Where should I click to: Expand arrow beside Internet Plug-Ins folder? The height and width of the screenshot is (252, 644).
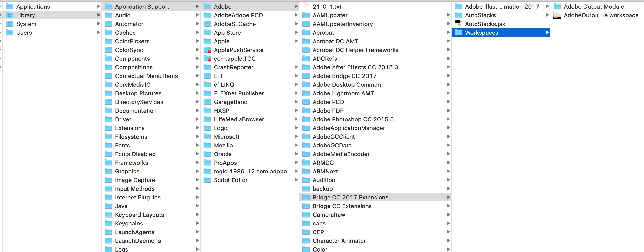197,197
